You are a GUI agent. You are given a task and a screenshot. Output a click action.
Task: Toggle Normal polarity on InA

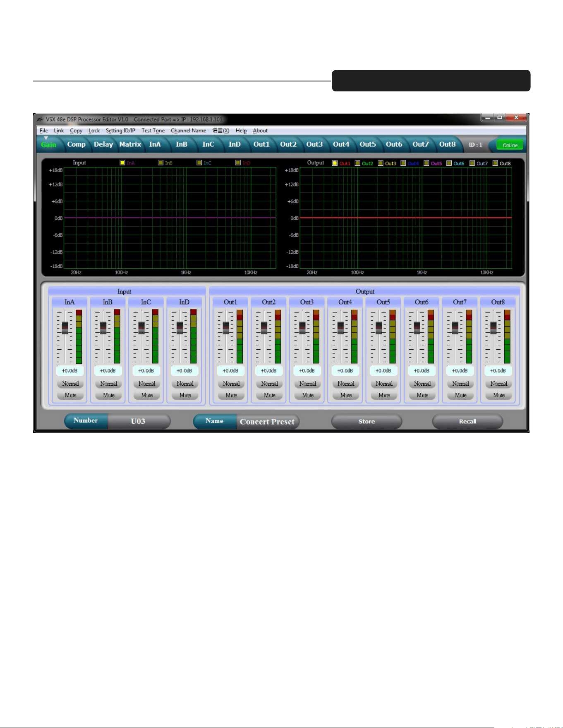[x=70, y=384]
